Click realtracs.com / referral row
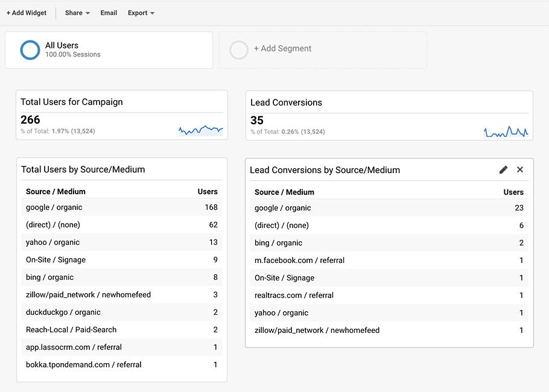 pos(389,296)
